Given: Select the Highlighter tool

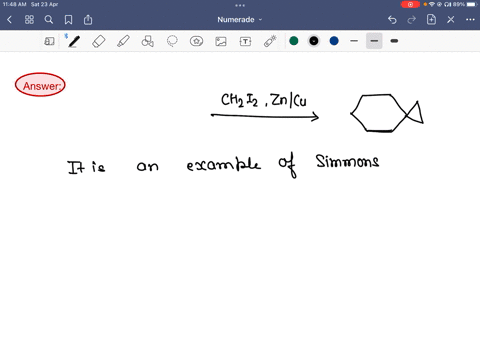Looking at the screenshot, I should point(123,41).
